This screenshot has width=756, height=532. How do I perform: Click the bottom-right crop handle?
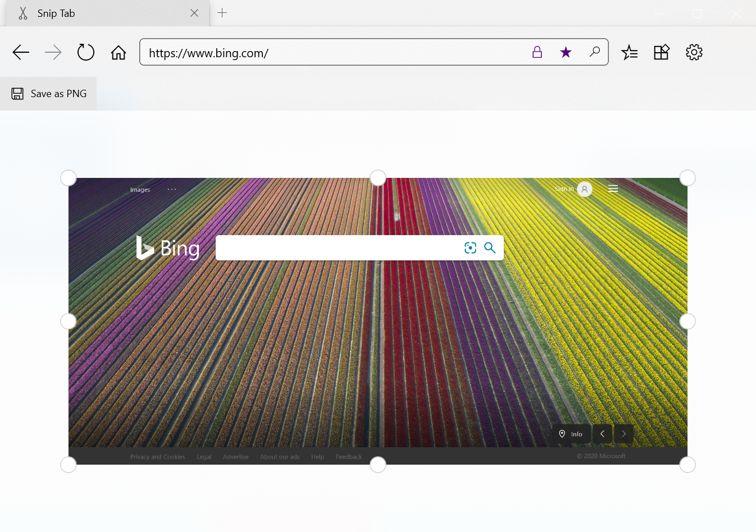coord(687,465)
